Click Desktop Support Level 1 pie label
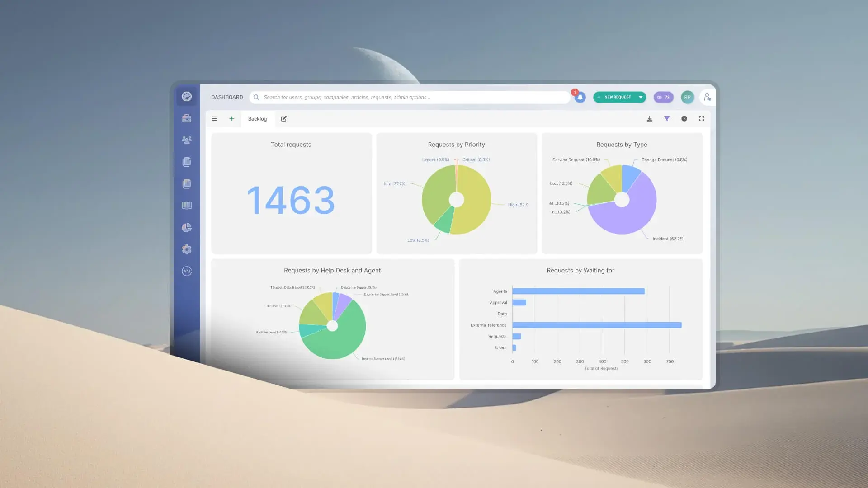868x488 pixels. 383,359
